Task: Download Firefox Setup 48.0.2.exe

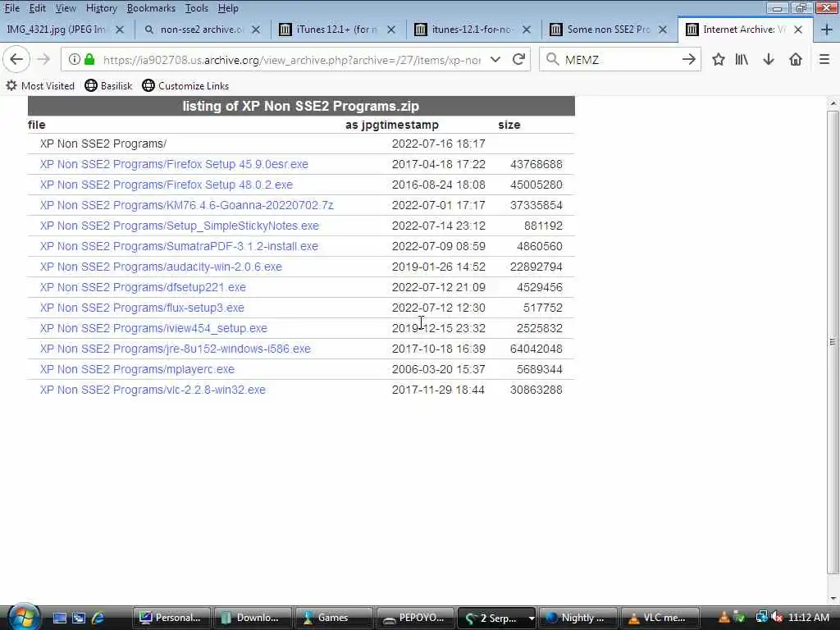Action: tap(167, 185)
